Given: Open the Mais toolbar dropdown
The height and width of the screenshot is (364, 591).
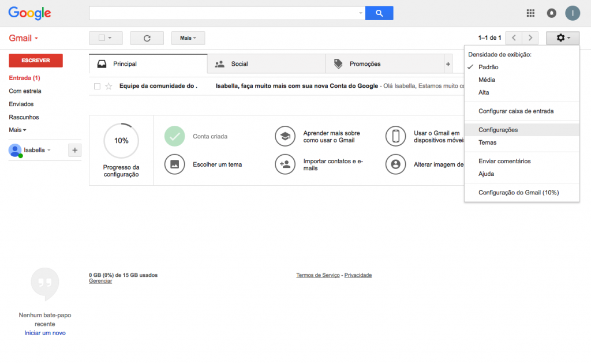Looking at the screenshot, I should point(188,38).
